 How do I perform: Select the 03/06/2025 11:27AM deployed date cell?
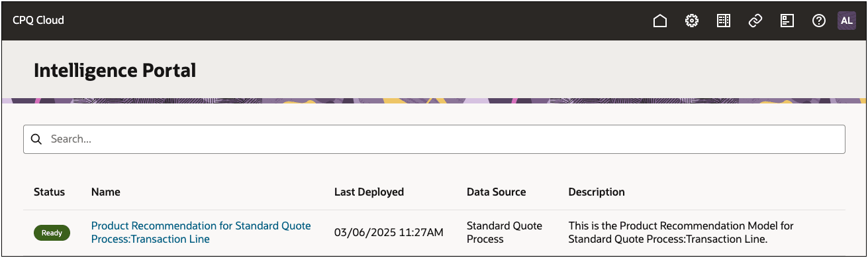pyautogui.click(x=389, y=233)
